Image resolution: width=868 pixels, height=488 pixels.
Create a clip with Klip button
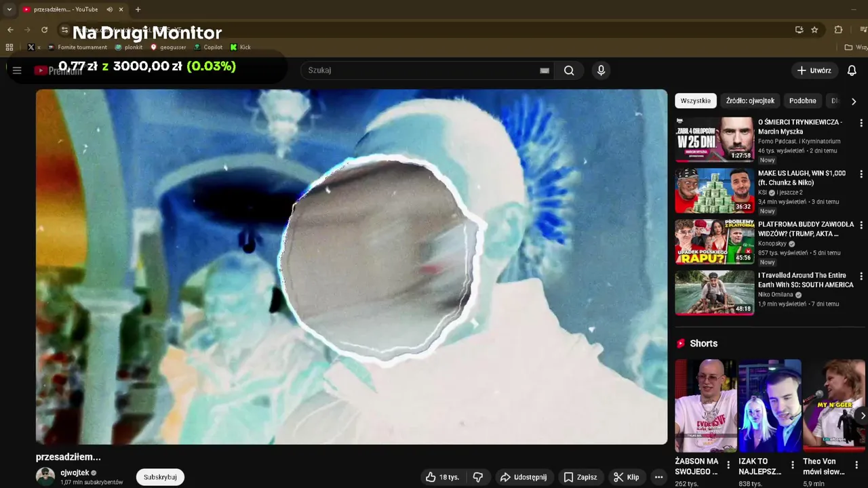(626, 477)
